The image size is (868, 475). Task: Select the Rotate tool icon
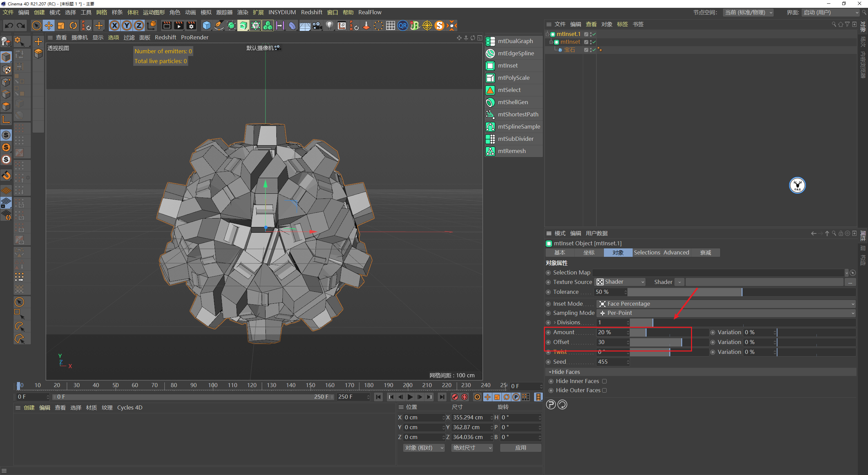[x=73, y=25]
